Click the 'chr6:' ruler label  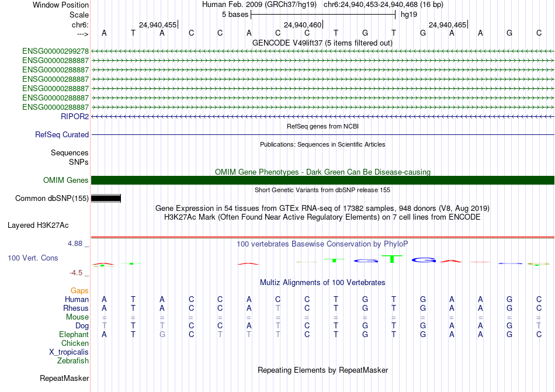(80, 25)
